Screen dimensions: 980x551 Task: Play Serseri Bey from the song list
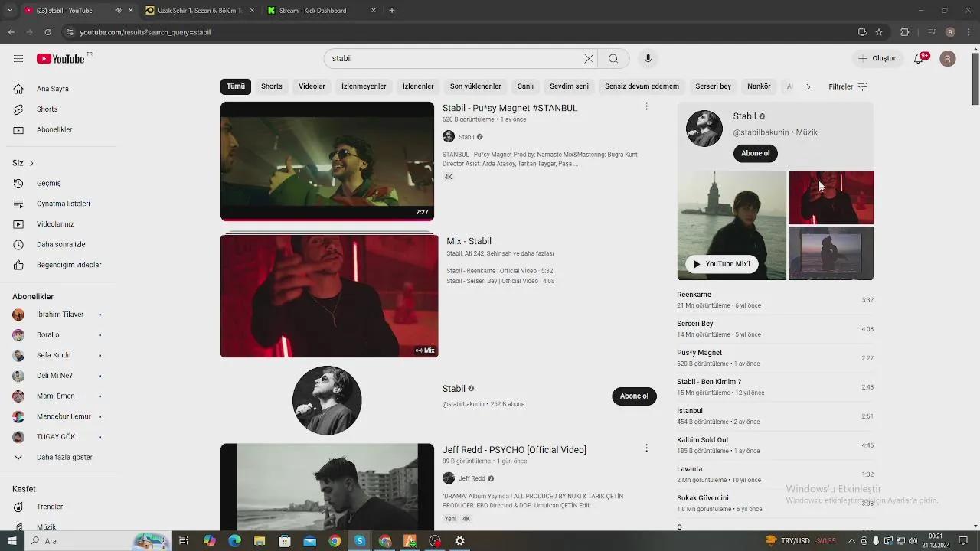[x=775, y=329]
